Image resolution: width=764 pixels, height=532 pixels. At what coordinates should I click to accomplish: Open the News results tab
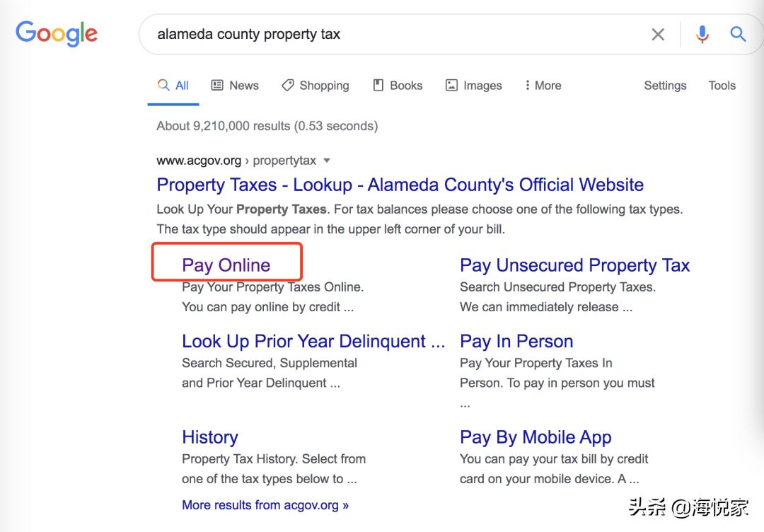tap(235, 86)
